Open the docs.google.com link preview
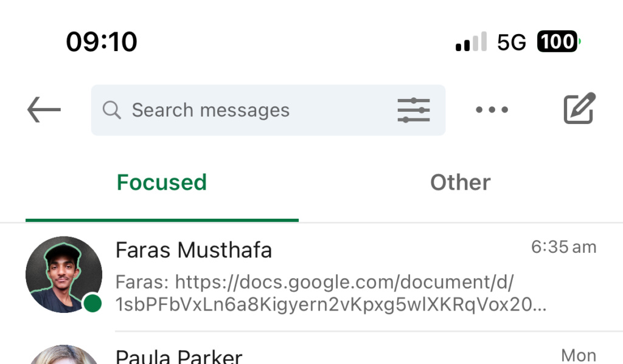This screenshot has width=623, height=364. [x=330, y=293]
